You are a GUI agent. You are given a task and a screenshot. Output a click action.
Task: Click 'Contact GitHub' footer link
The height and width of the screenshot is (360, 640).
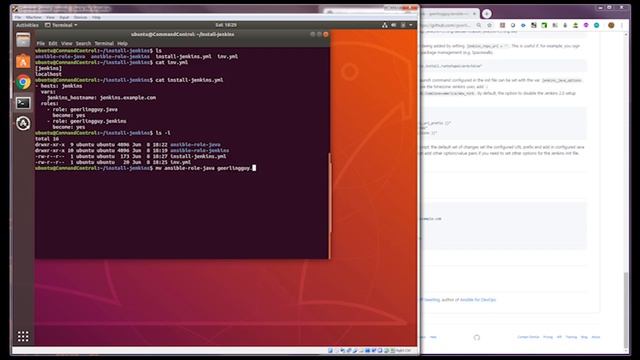(528, 337)
